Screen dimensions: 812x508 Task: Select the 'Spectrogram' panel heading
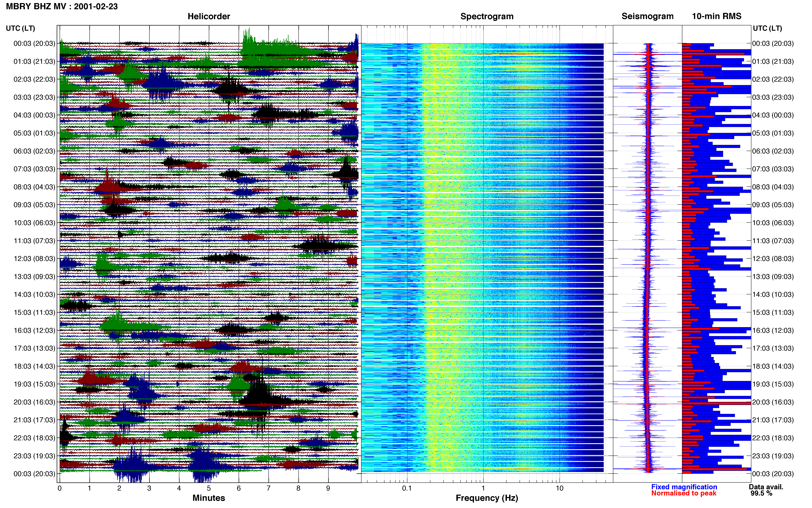487,16
